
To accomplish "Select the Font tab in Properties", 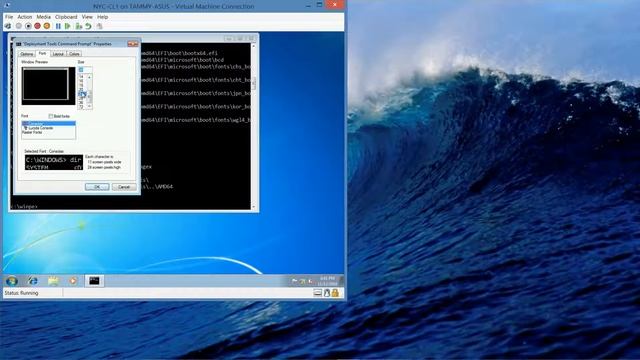I will pos(42,53).
